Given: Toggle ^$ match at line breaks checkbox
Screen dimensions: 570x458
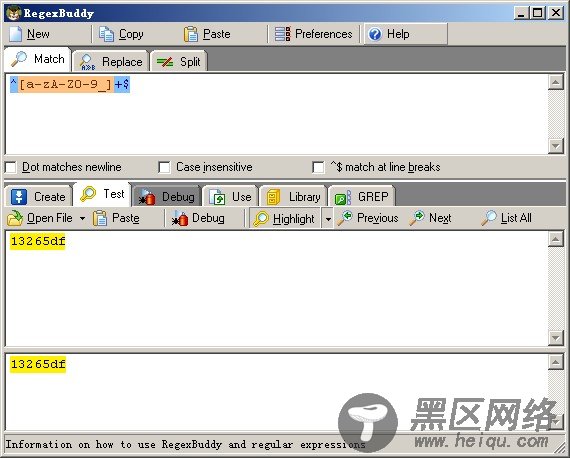Looking at the screenshot, I should [x=318, y=168].
